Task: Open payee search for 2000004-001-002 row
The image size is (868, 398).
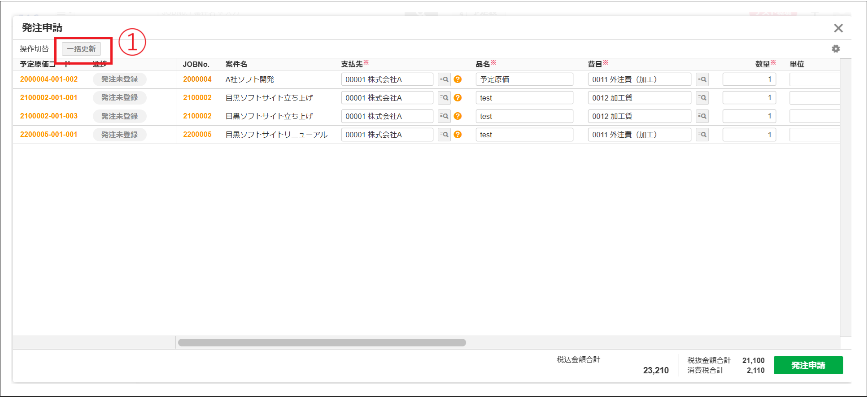Action: (x=444, y=79)
